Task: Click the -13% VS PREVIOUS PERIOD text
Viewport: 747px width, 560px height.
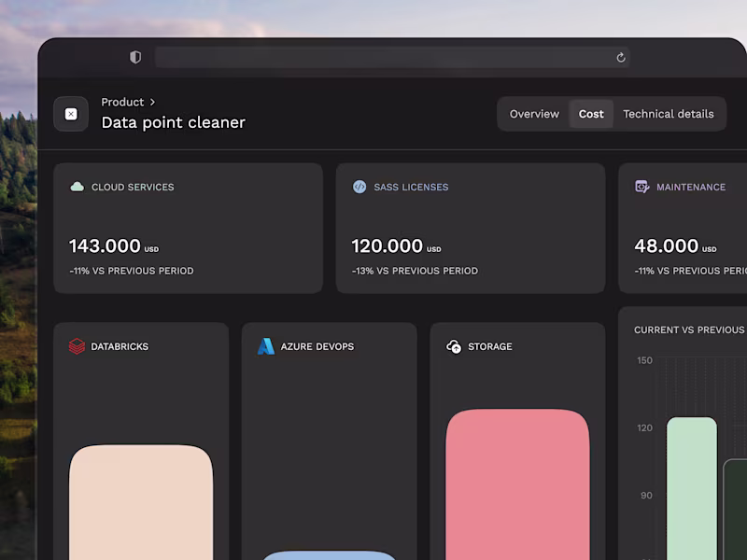Action: 415,271
